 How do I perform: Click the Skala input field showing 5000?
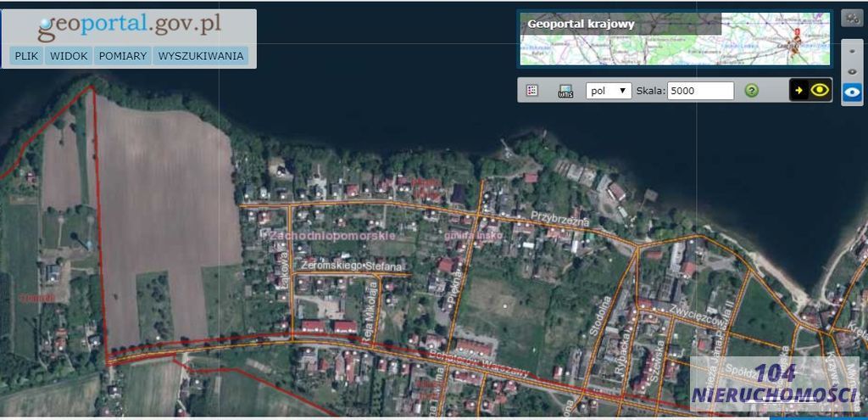click(700, 91)
